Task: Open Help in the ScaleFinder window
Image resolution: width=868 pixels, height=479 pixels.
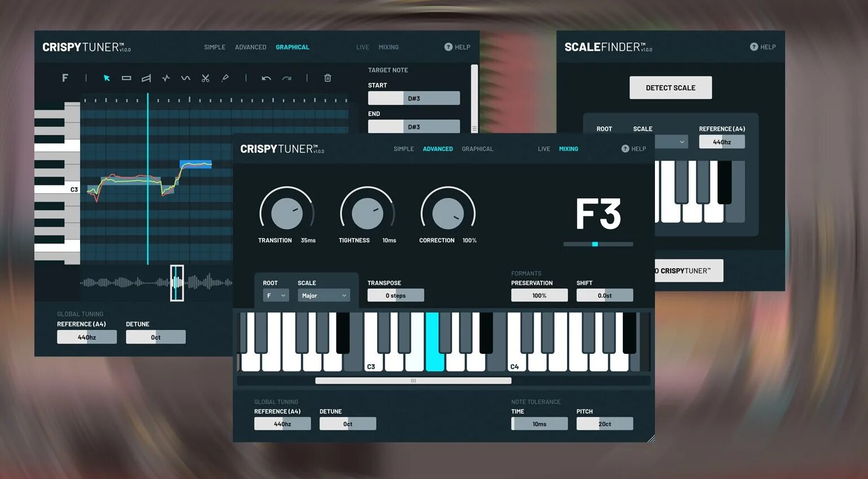Action: point(763,47)
